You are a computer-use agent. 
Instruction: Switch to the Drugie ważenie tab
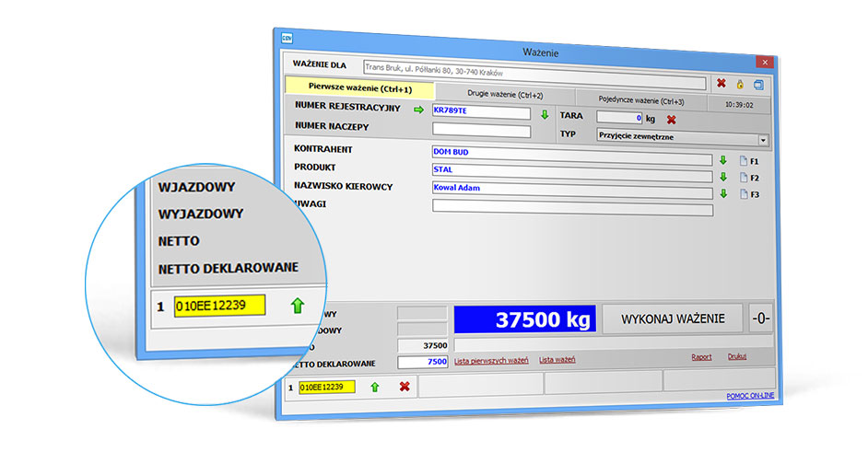(504, 95)
